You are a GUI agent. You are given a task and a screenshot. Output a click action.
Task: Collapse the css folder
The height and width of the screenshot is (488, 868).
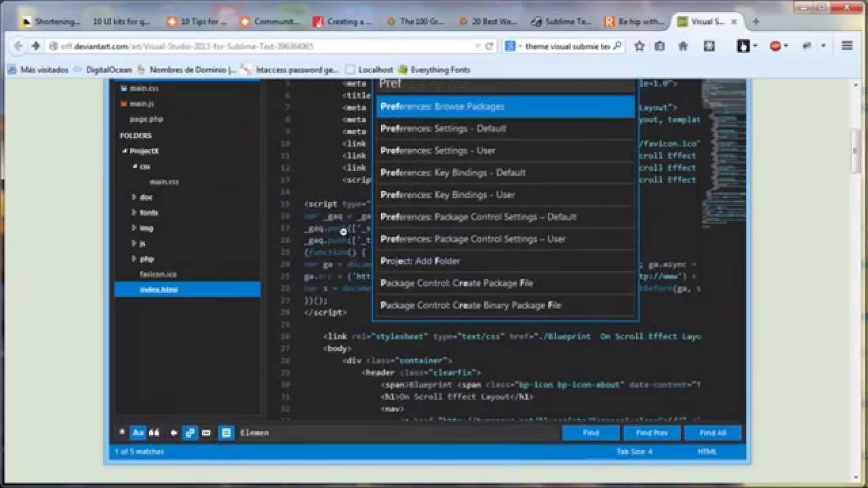point(134,166)
